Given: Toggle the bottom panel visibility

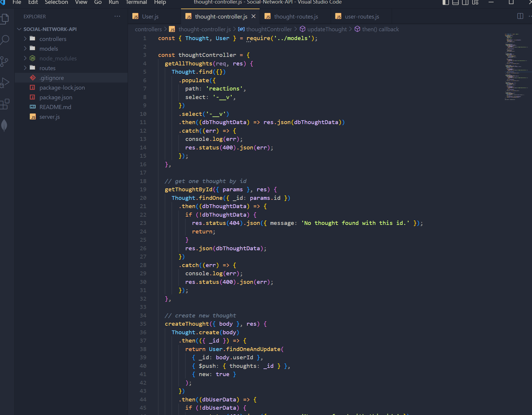Looking at the screenshot, I should (456, 2).
